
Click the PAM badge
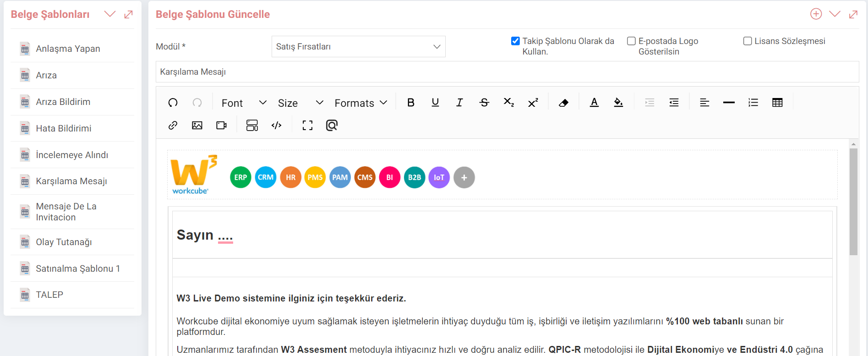coord(340,177)
